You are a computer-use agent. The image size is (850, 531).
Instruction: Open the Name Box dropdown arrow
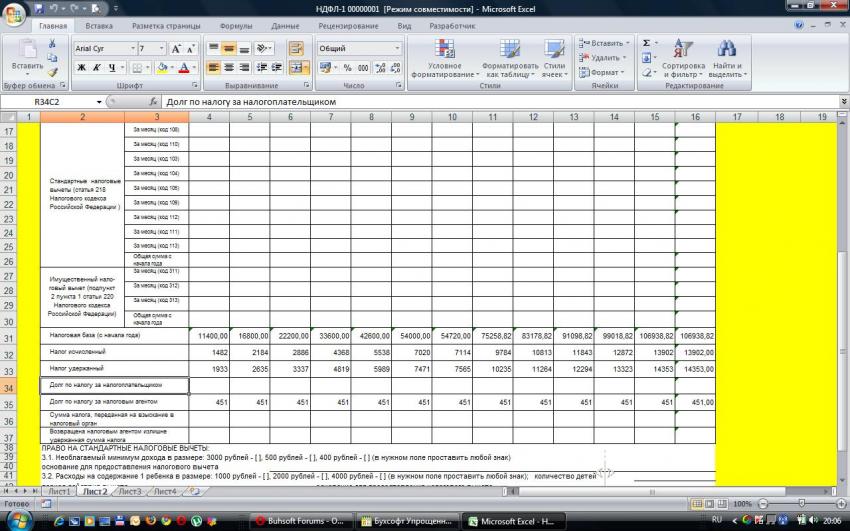[x=98, y=102]
